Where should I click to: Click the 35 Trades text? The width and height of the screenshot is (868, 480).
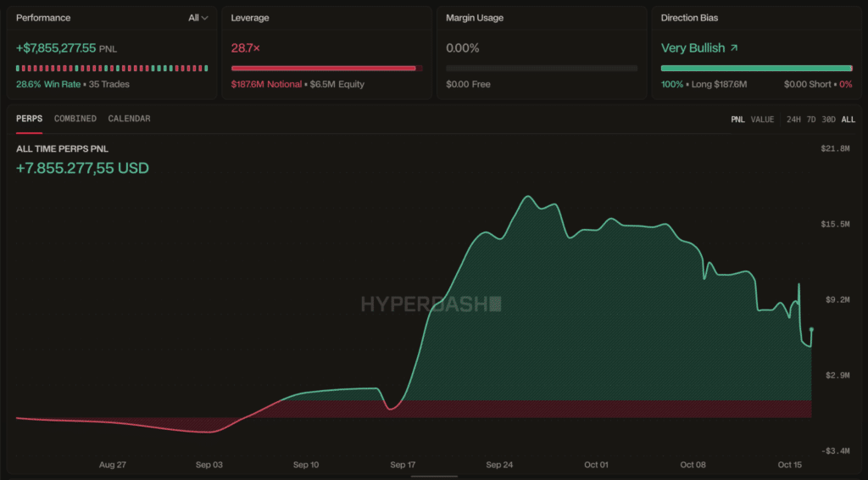[109, 84]
